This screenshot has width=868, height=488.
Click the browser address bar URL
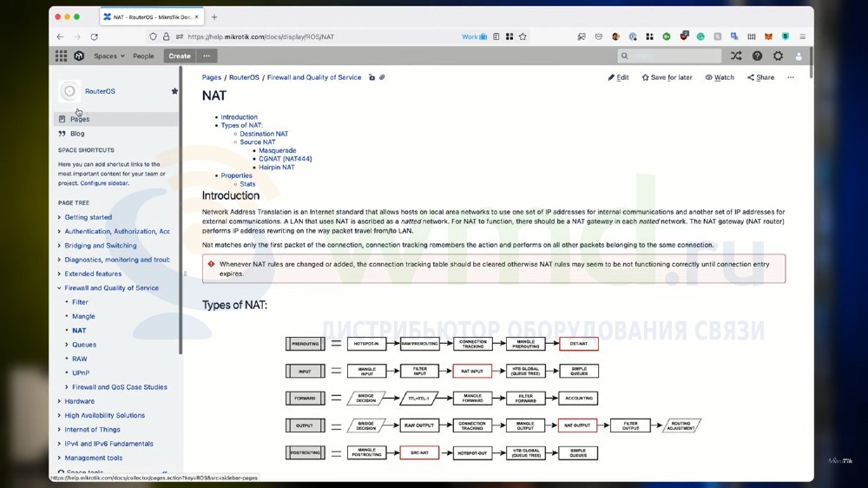260,36
